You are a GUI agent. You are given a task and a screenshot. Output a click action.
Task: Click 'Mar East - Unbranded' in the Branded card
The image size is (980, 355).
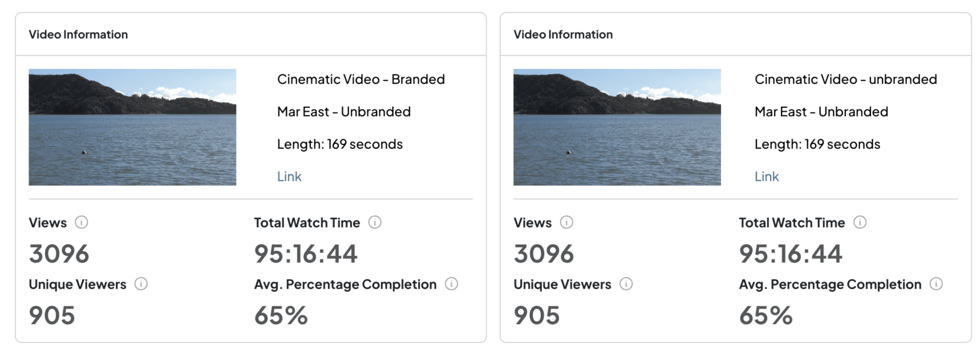(344, 112)
